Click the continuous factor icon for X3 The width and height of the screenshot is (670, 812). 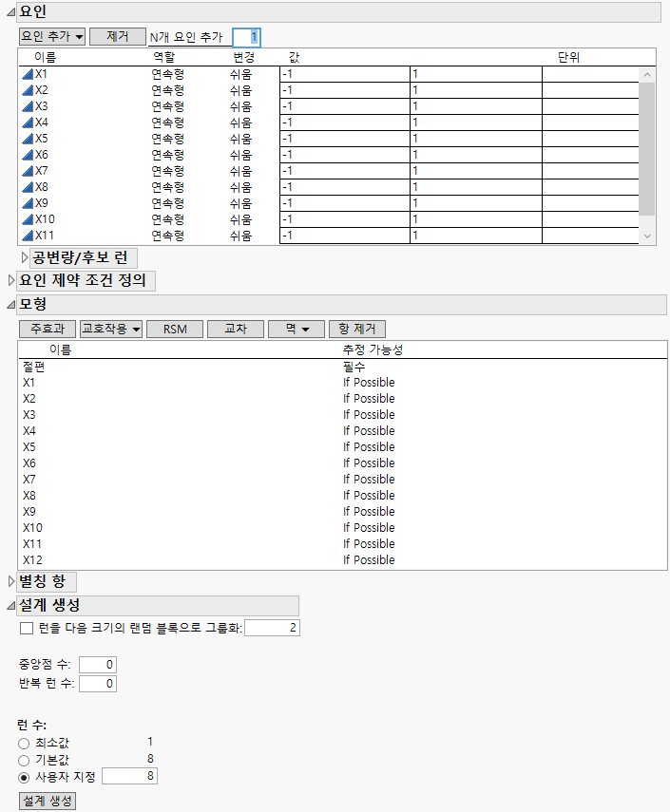28,106
